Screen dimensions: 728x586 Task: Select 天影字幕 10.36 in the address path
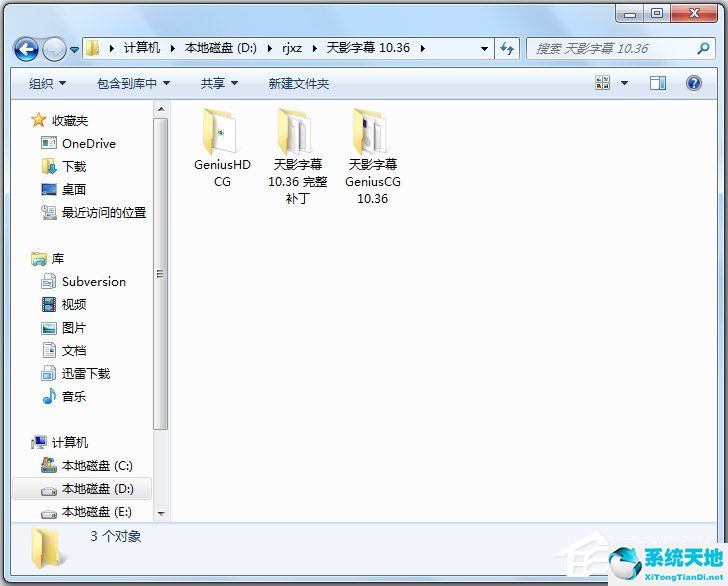click(x=368, y=48)
